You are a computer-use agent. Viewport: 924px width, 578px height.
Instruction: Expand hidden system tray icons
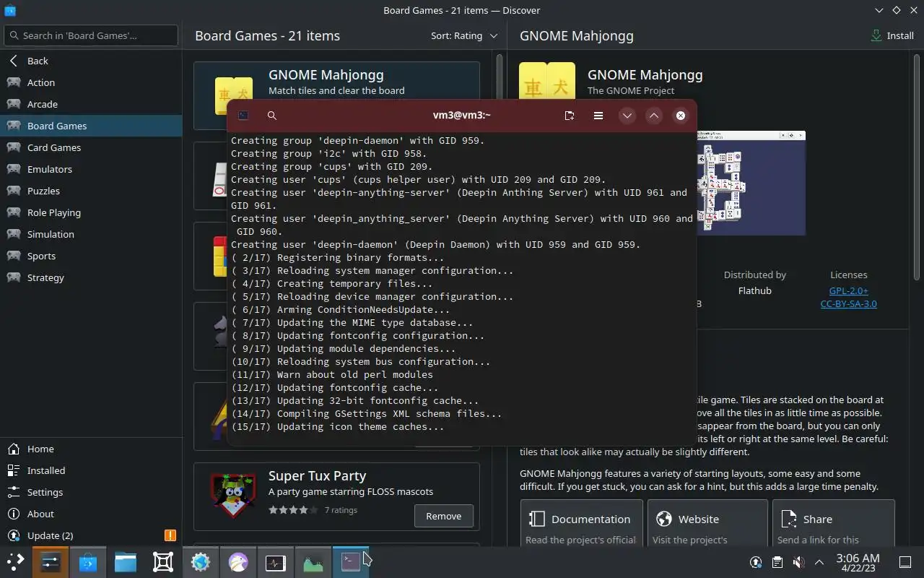(x=819, y=562)
